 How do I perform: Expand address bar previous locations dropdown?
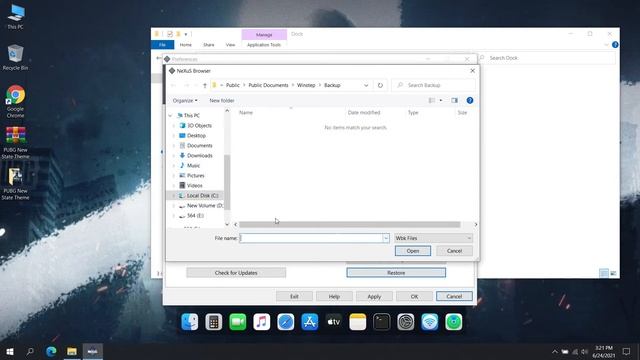(366, 85)
